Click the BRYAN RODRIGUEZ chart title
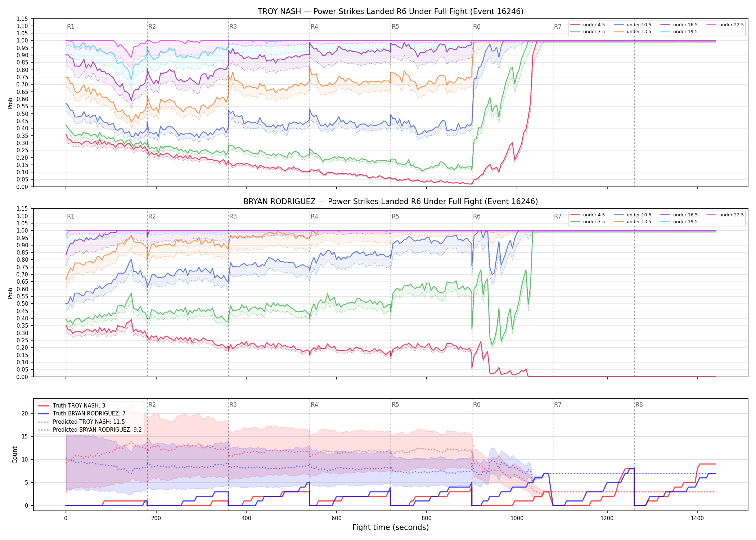Viewport: 756px width, 540px height. pos(391,202)
